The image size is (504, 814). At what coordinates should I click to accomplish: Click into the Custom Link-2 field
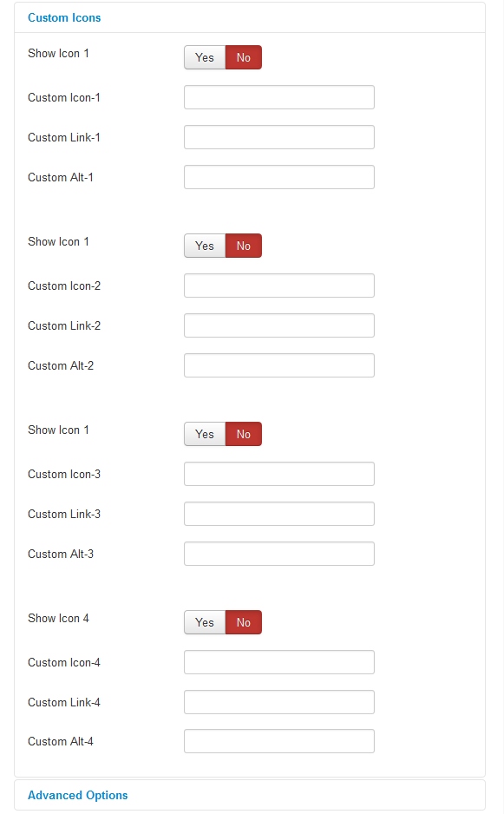(x=278, y=325)
